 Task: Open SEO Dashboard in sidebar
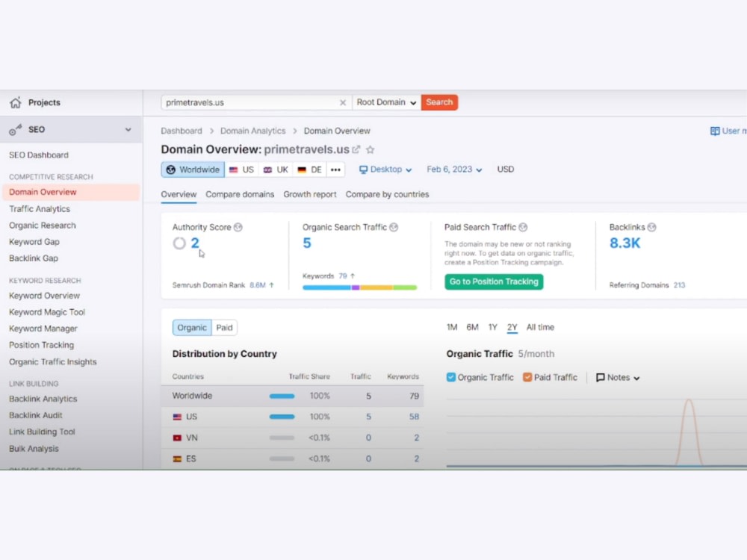[x=39, y=155]
